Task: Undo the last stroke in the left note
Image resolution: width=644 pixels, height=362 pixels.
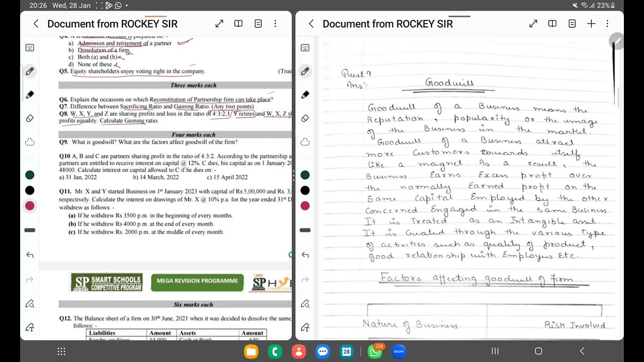Action: pos(30,255)
